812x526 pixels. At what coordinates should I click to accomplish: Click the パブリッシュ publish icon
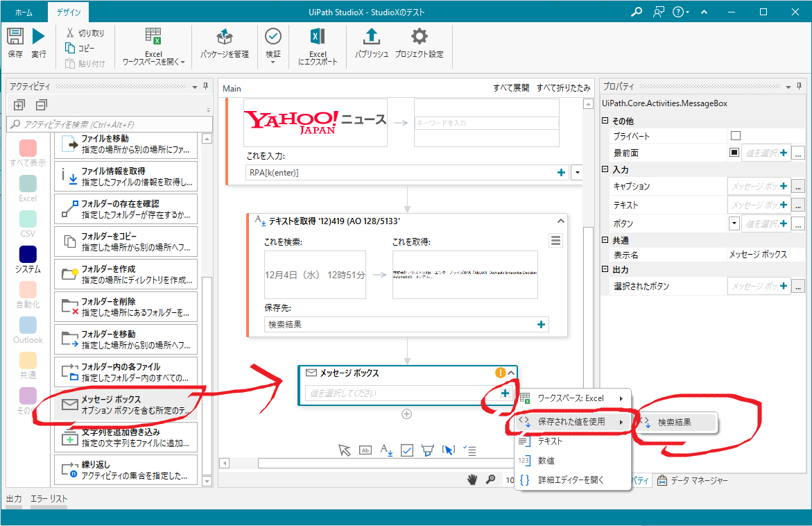click(x=371, y=36)
